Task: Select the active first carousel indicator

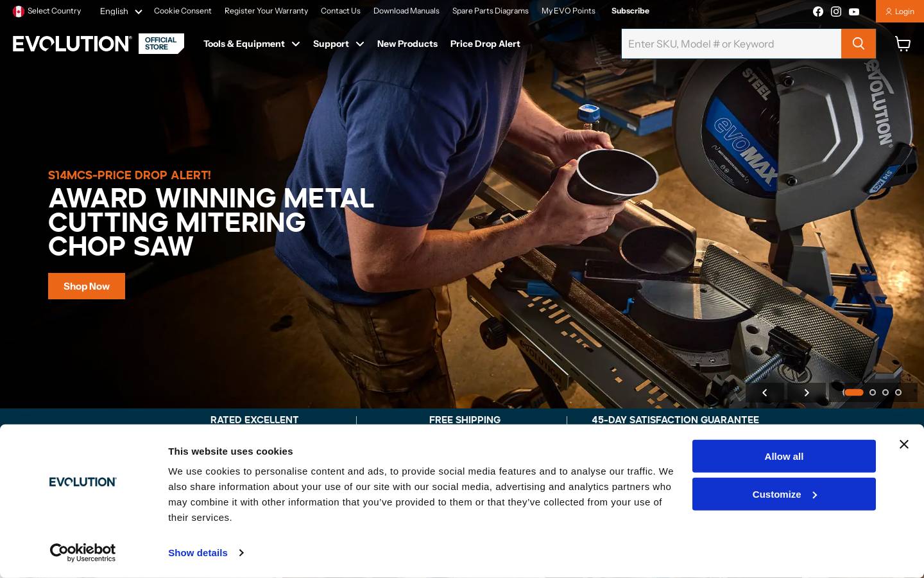Action: [853, 392]
